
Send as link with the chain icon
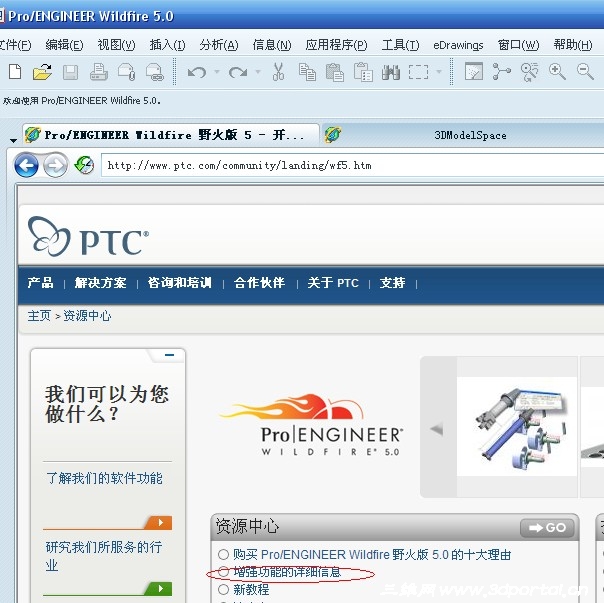tap(155, 72)
